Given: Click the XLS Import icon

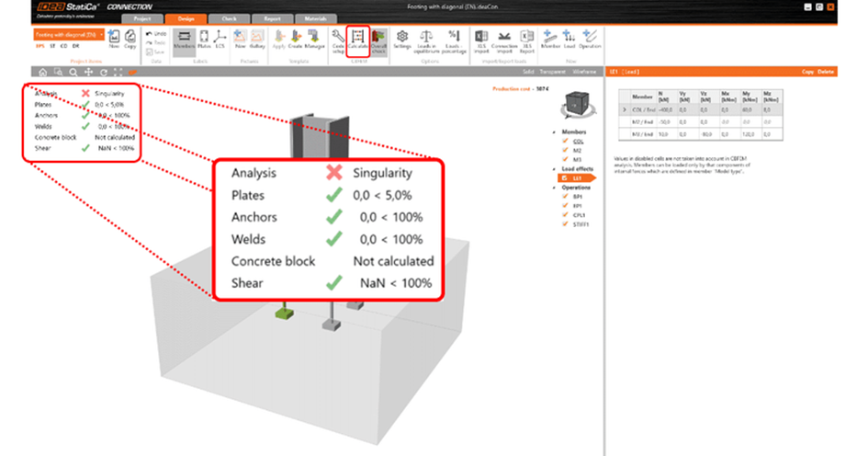Looking at the screenshot, I should coord(481,41).
